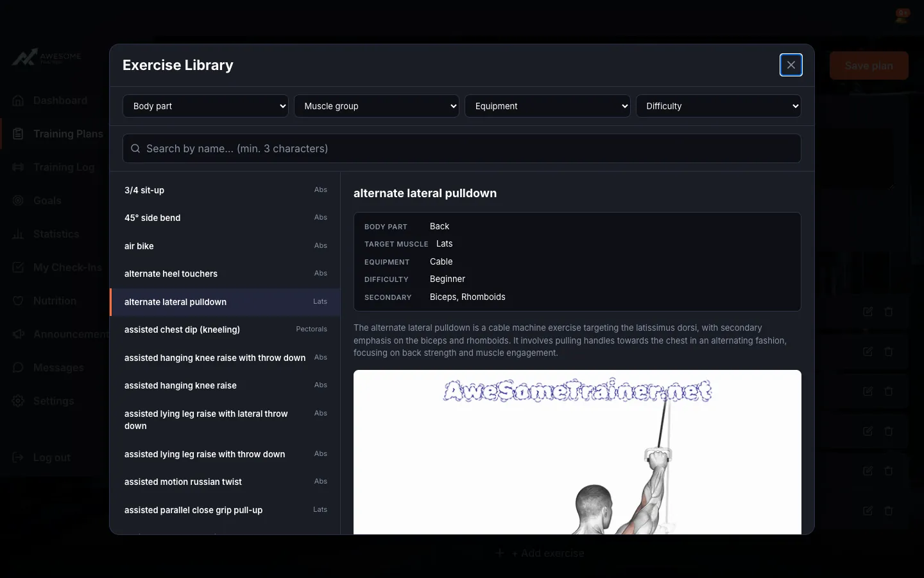
Task: Select assisted motion russian twist
Action: coord(225,482)
